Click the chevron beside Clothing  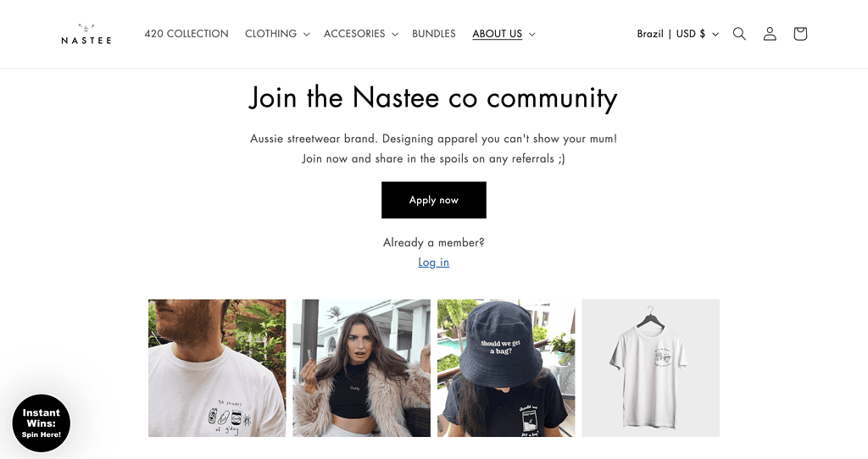click(306, 34)
